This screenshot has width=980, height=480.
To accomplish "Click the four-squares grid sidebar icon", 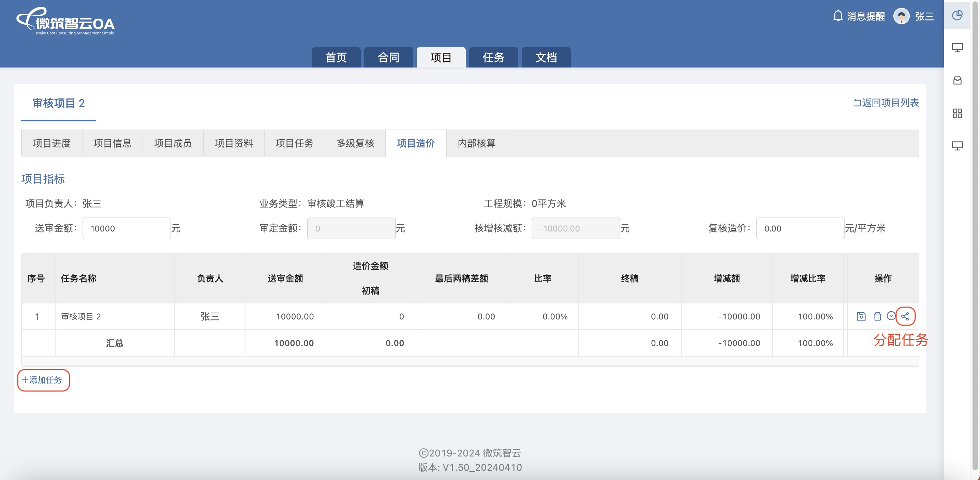I will pyautogui.click(x=957, y=113).
